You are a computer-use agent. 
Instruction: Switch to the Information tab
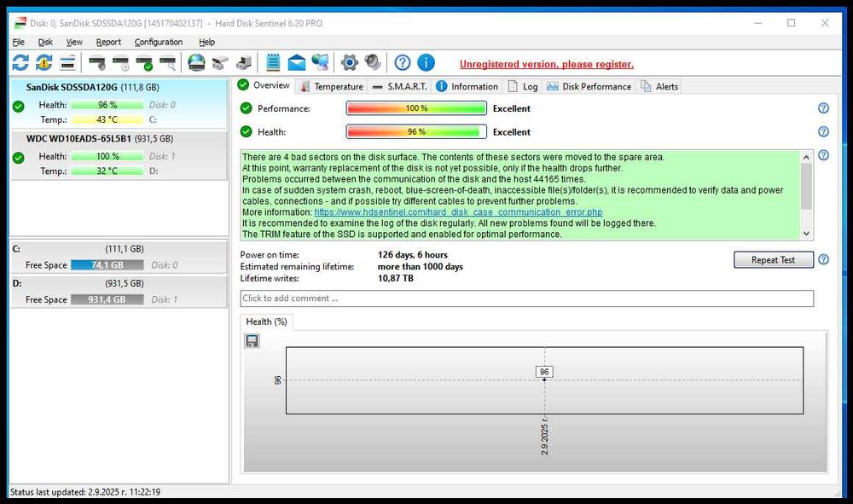coord(467,86)
